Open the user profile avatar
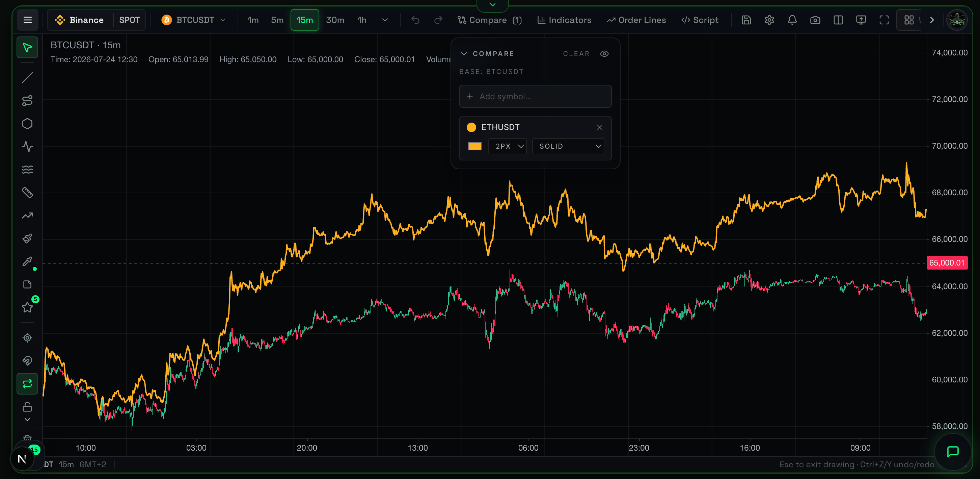This screenshot has width=980, height=479. pyautogui.click(x=957, y=20)
